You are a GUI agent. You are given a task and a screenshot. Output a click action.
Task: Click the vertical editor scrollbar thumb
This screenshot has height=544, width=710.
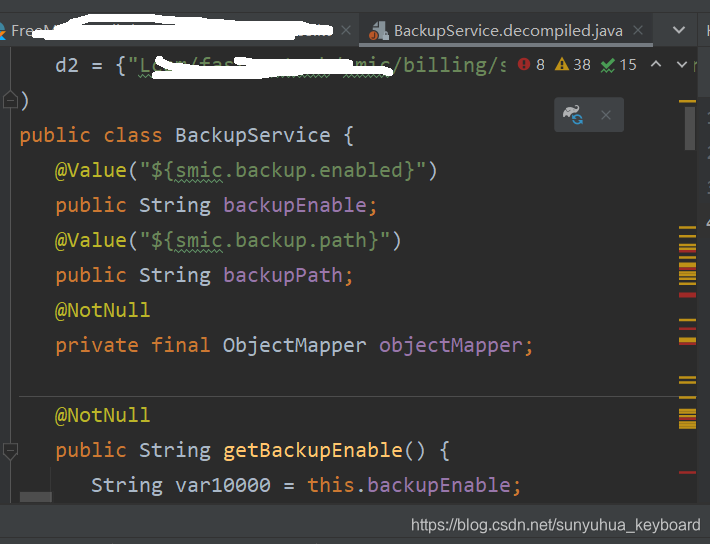click(690, 128)
